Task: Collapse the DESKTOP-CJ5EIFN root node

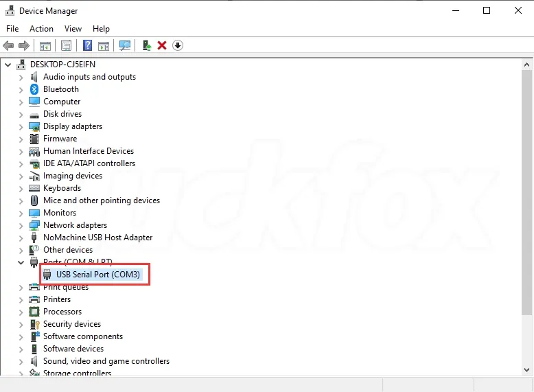Action: (8, 65)
